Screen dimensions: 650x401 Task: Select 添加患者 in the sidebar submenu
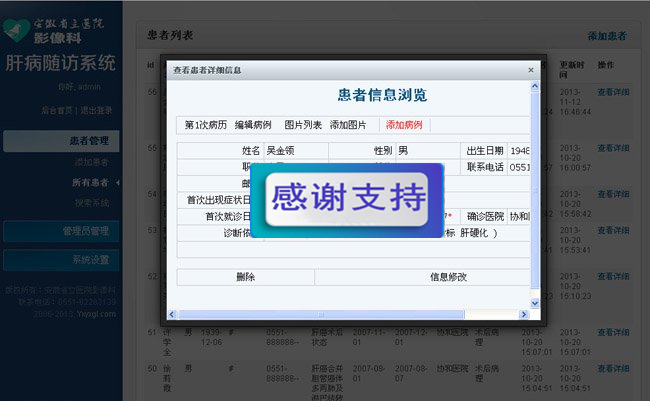pyautogui.click(x=92, y=162)
